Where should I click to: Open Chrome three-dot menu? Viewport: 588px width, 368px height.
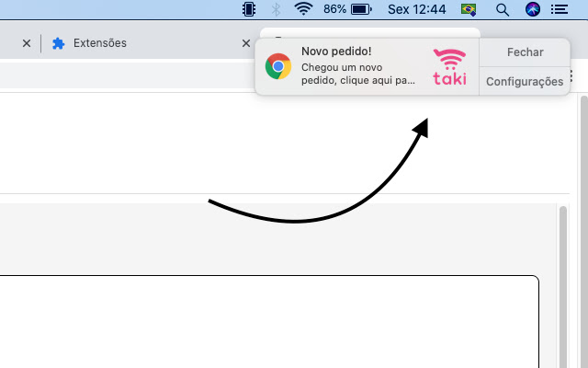[x=571, y=75]
